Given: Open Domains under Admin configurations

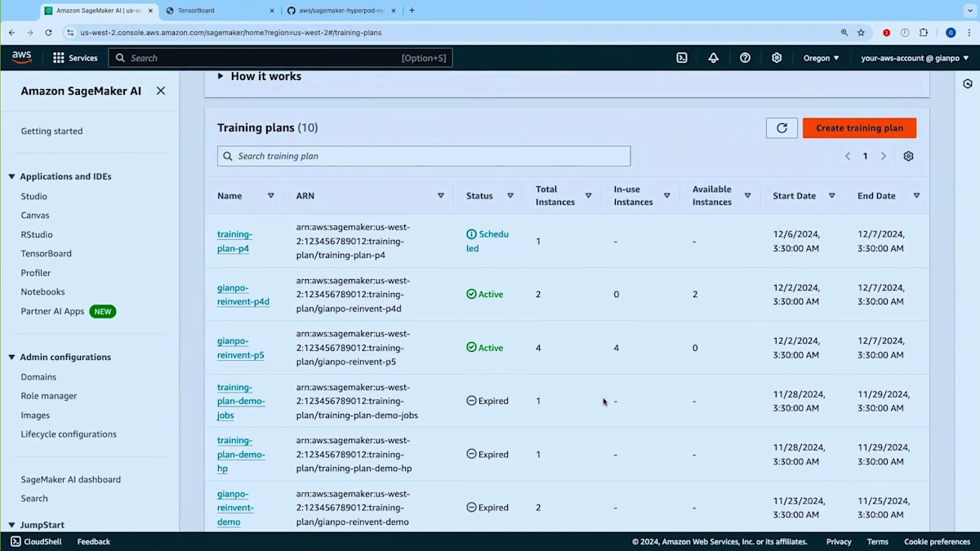Looking at the screenshot, I should click(x=38, y=377).
